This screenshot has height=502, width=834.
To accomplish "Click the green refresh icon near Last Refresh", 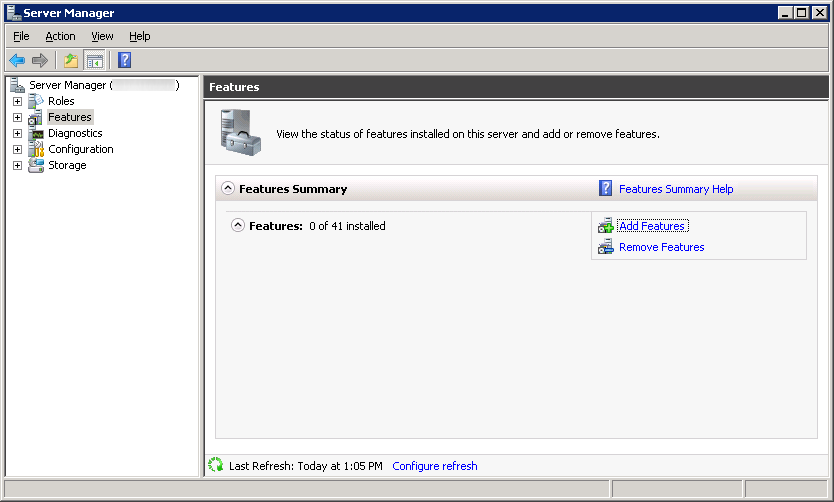I will point(215,465).
